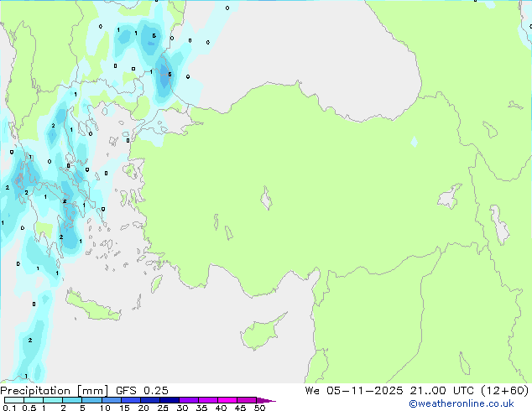Click the legend swatch between 0.5 and 1
The image size is (532, 411).
click(x=34, y=400)
